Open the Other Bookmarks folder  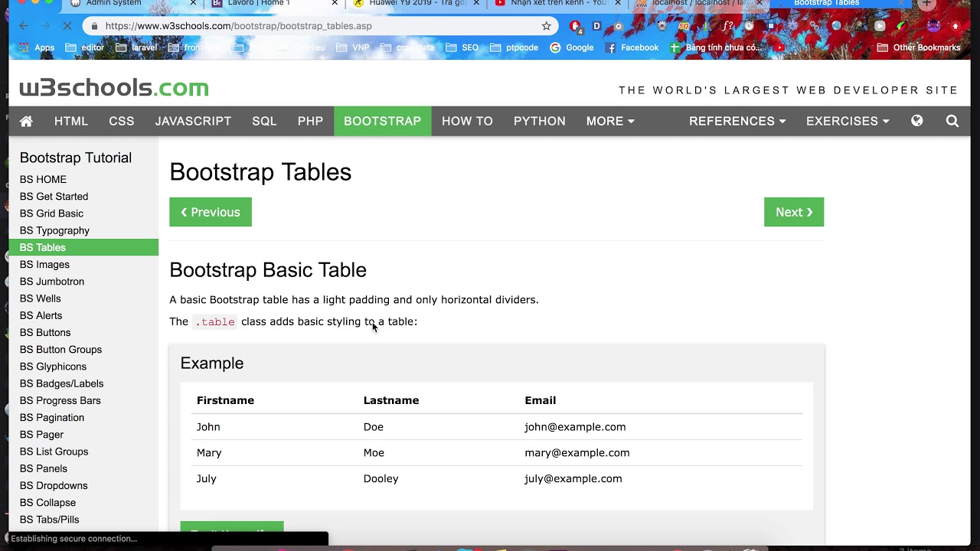point(919,47)
